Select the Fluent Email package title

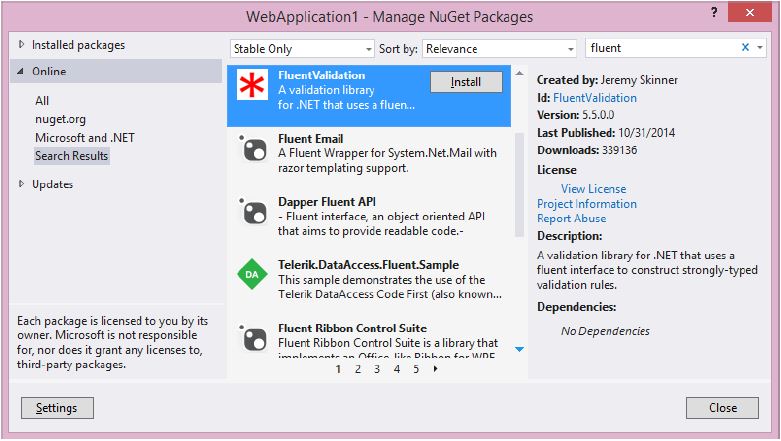pyautogui.click(x=310, y=139)
